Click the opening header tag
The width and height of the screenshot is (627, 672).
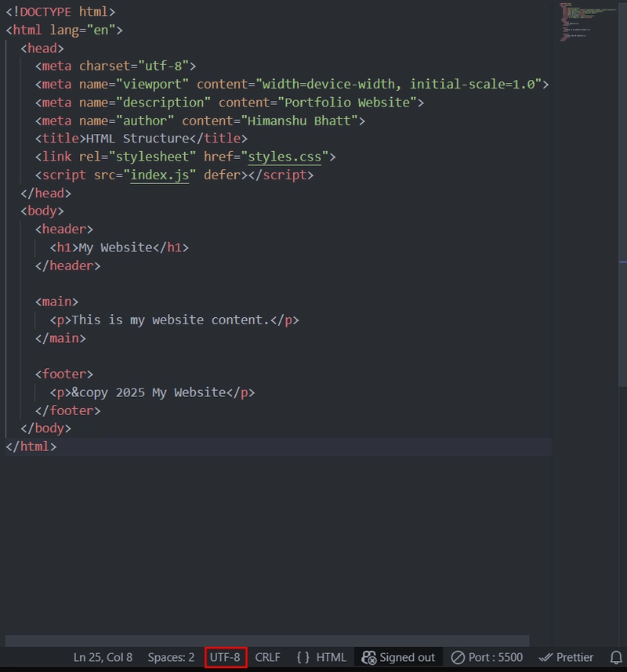click(x=63, y=229)
